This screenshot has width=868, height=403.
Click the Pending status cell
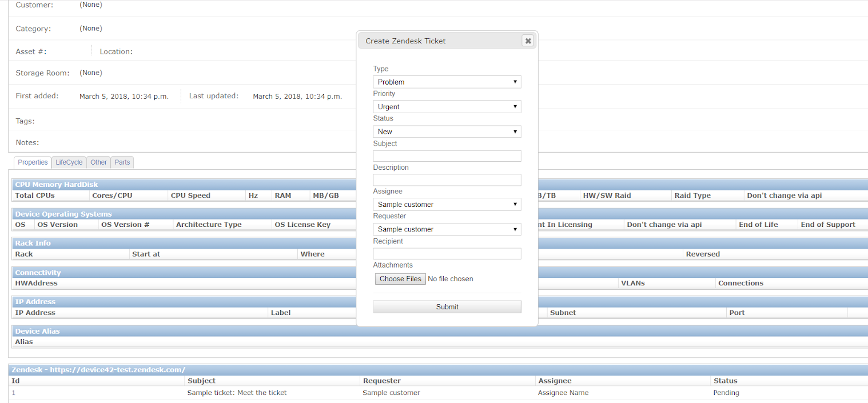[726, 393]
